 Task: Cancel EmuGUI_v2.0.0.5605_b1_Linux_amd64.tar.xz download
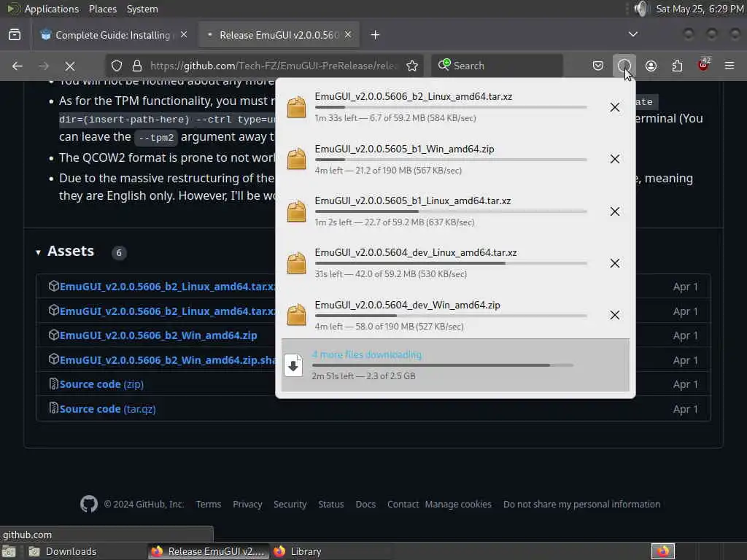[614, 211]
